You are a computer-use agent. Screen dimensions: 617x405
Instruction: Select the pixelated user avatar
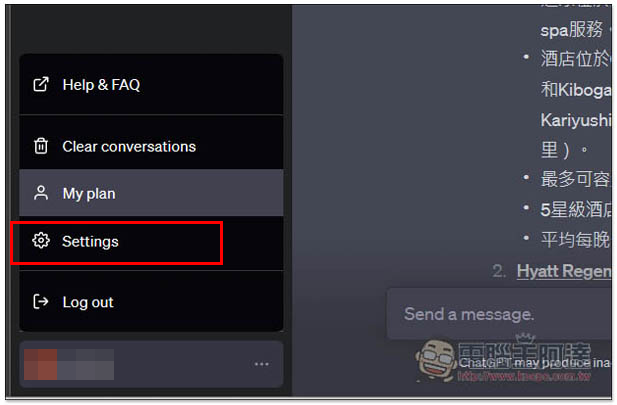coord(69,364)
